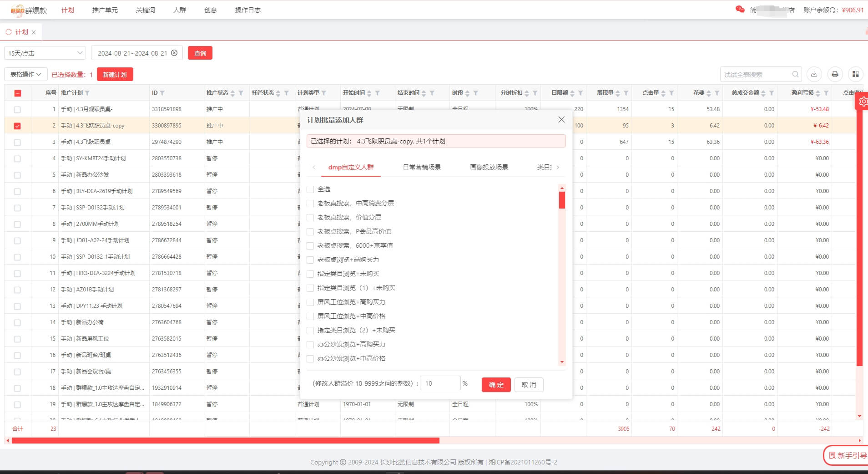Filter the 计划类型 column
868x474 pixels.
pyautogui.click(x=324, y=93)
